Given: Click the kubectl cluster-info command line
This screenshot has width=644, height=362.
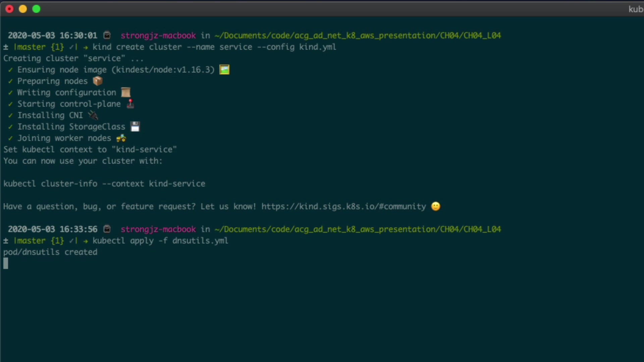Looking at the screenshot, I should tap(104, 184).
